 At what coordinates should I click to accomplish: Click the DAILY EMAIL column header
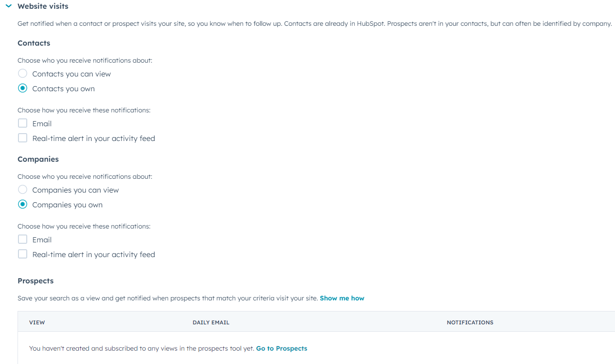coord(211,323)
